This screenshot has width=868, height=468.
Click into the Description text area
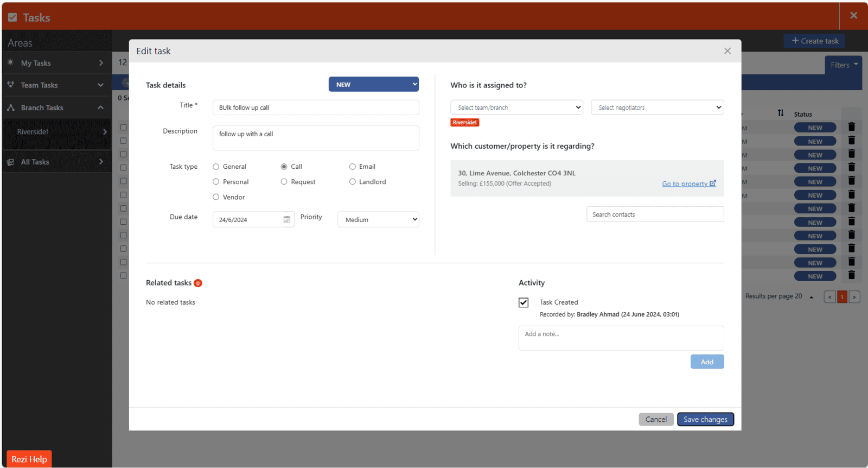(x=316, y=138)
